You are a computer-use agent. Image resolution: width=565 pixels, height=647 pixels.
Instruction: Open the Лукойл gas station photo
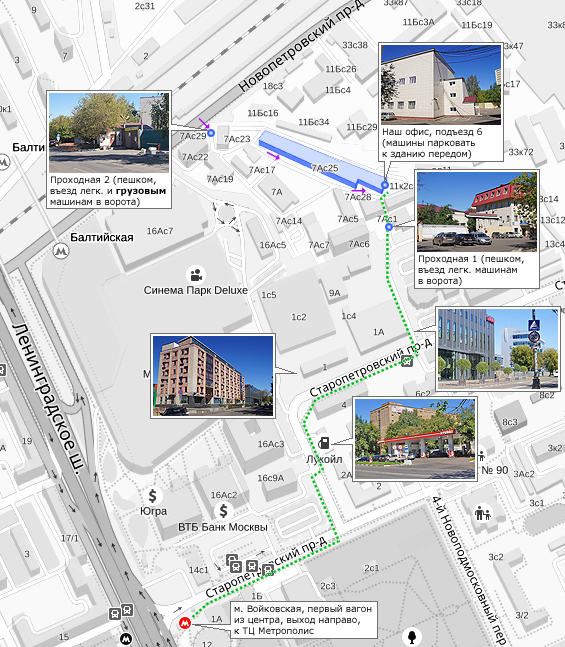[x=415, y=439]
